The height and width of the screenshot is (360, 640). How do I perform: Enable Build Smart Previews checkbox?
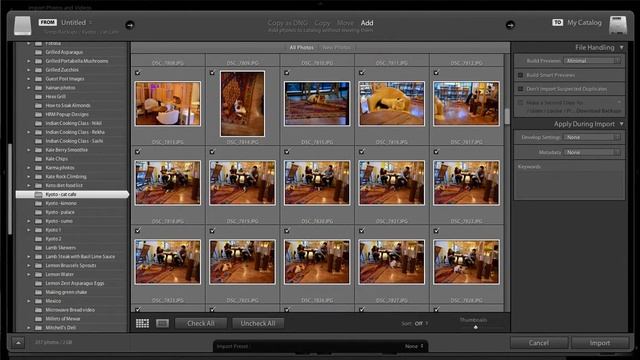click(520, 75)
